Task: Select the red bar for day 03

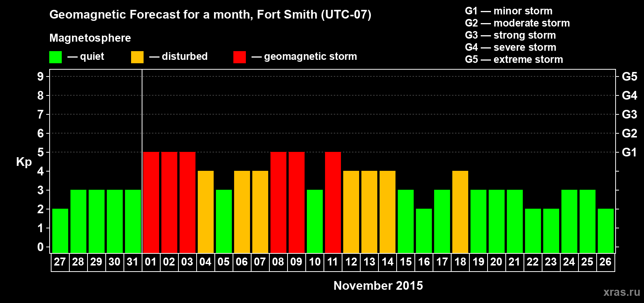Action: tap(188, 203)
